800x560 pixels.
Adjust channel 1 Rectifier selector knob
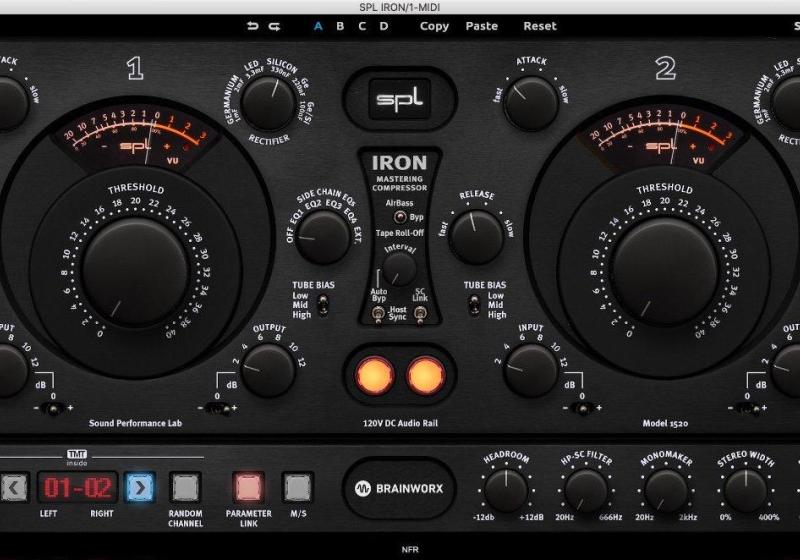(268, 104)
